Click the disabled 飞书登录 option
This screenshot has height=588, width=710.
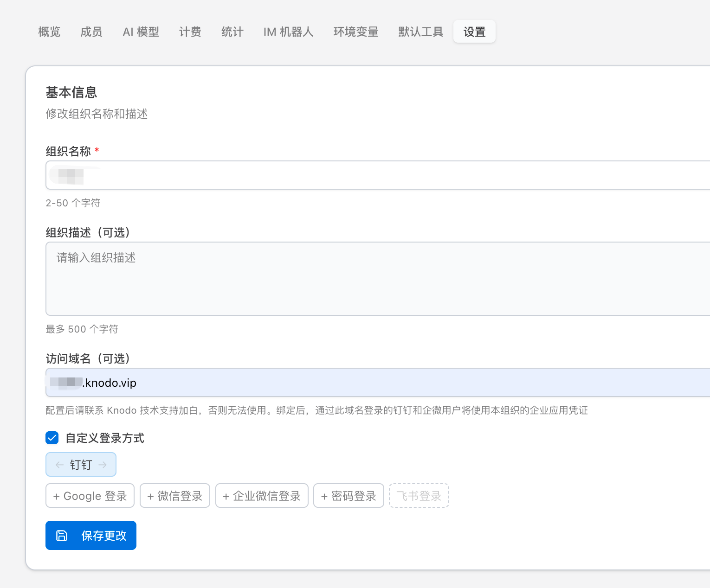pyautogui.click(x=419, y=496)
